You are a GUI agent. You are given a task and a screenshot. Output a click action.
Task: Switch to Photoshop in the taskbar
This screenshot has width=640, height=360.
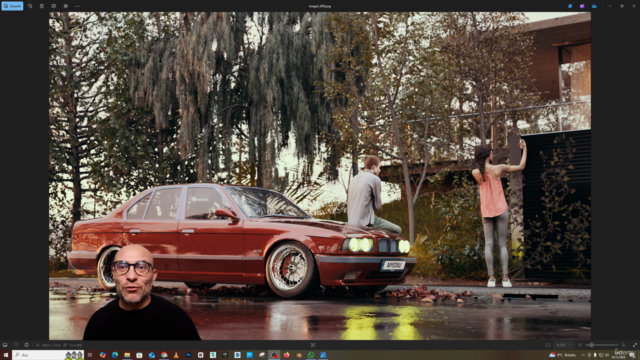click(x=188, y=355)
